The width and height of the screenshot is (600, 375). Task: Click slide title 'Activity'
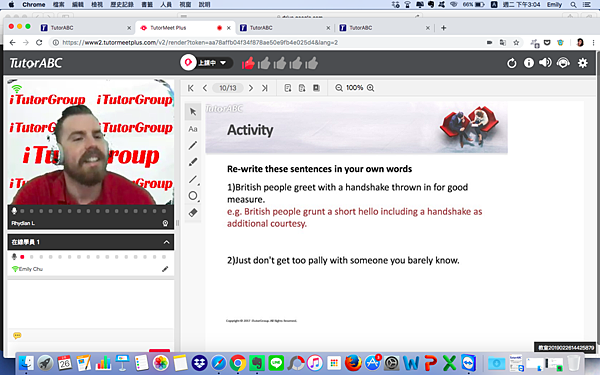tap(250, 130)
